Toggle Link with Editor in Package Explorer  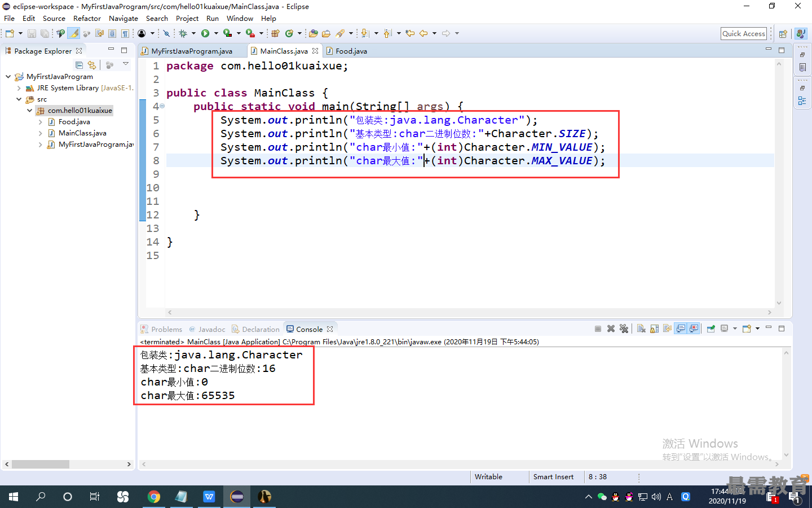point(92,65)
